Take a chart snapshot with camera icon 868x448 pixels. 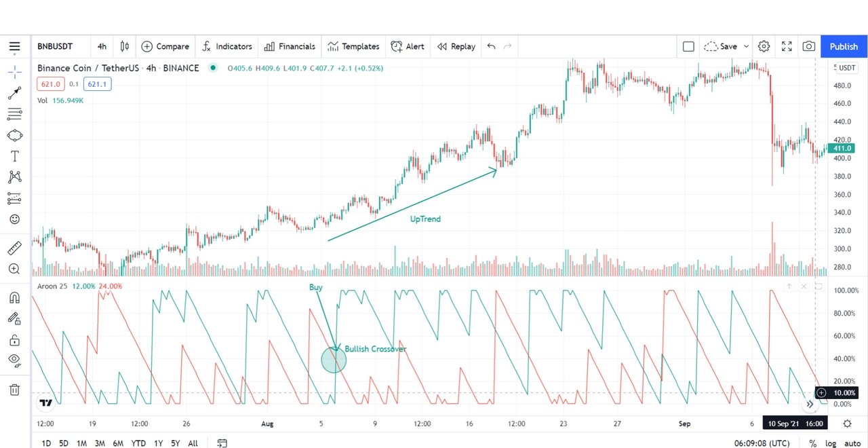point(808,47)
